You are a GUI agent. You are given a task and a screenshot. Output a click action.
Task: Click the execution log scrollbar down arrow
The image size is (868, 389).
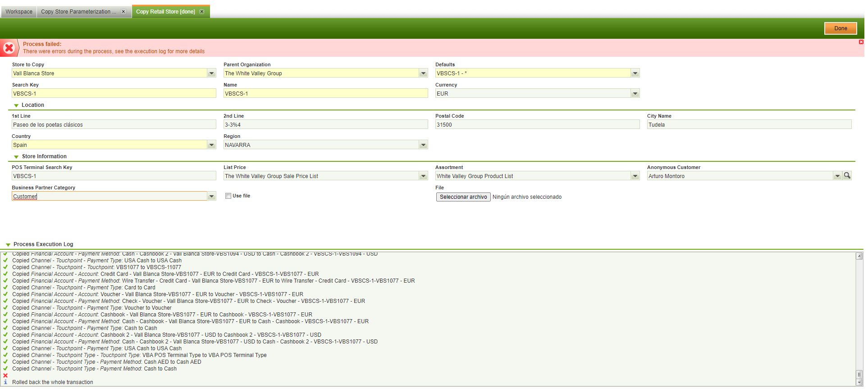pos(859,383)
